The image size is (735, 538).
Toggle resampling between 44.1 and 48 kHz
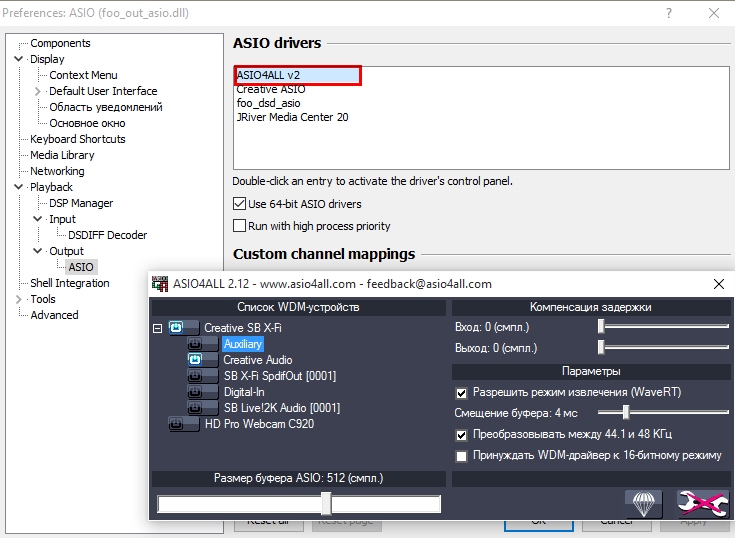pyautogui.click(x=462, y=435)
